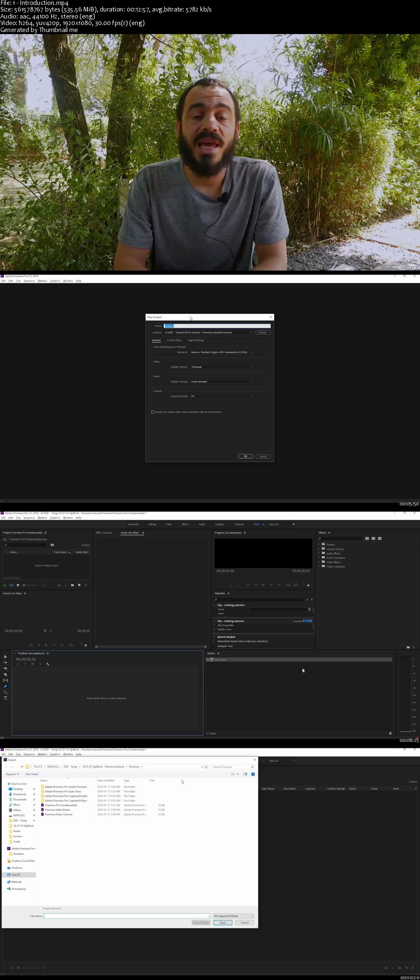The width and height of the screenshot is (420, 980).
Task: Filter Effects panel by accelerated effects
Action: tap(367, 538)
